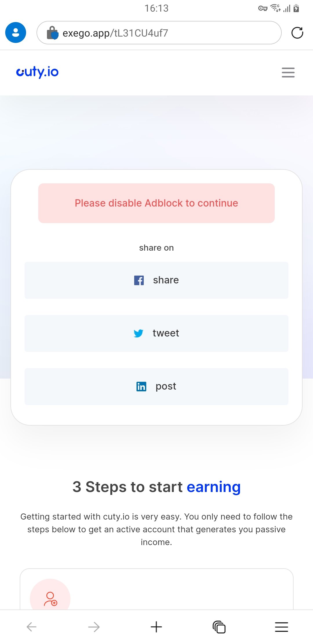This screenshot has width=313, height=644.
Task: Click the tweet button
Action: pyautogui.click(x=156, y=334)
